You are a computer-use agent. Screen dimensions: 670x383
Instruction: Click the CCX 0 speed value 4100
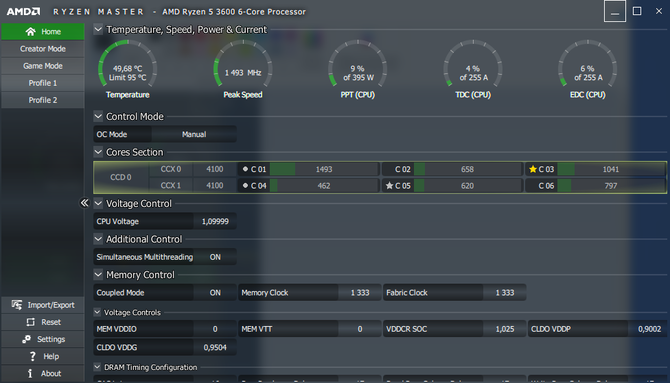[215, 169]
